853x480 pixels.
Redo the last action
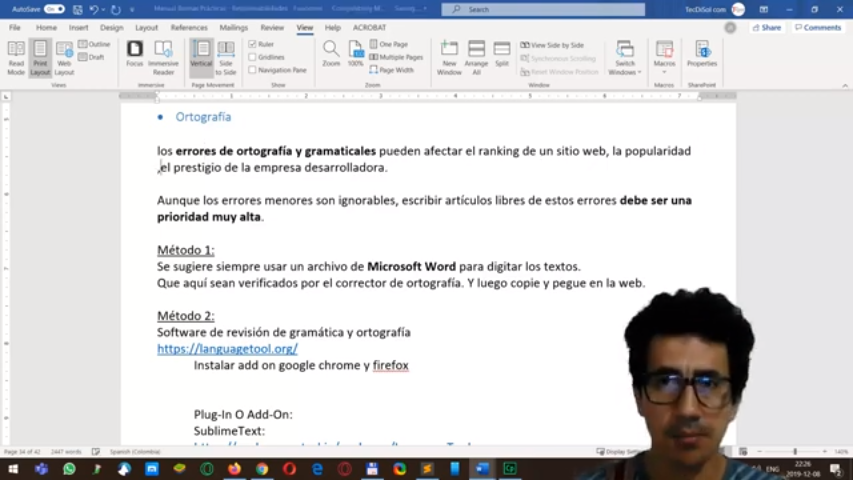(x=115, y=9)
